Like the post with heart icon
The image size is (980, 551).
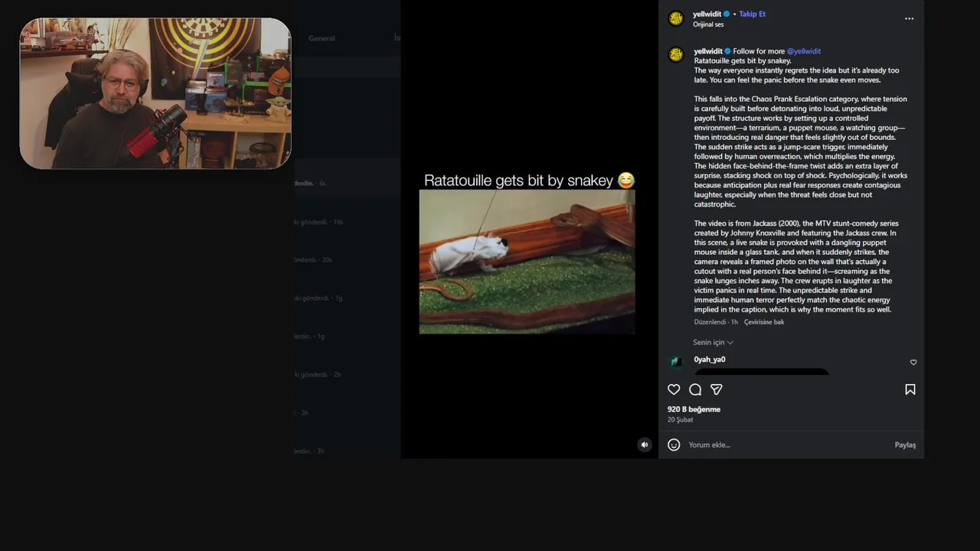(x=674, y=390)
